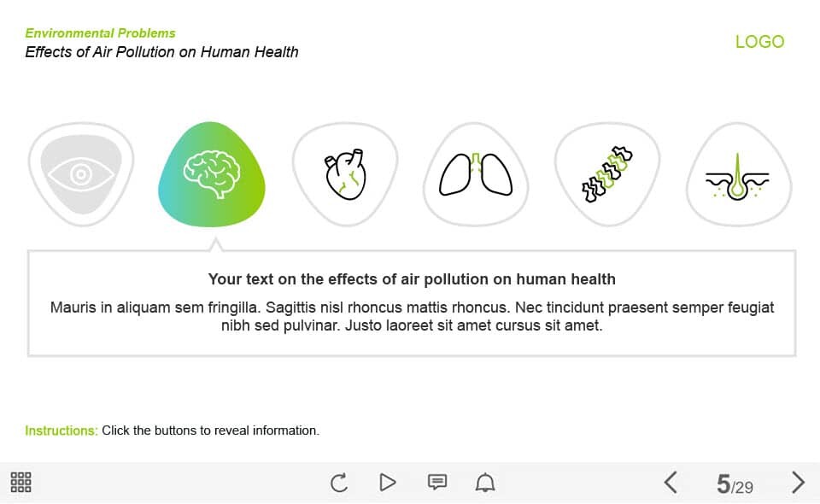Toggle the captions/transcript icon
Viewport: 820px width, 504px height.
click(x=436, y=483)
